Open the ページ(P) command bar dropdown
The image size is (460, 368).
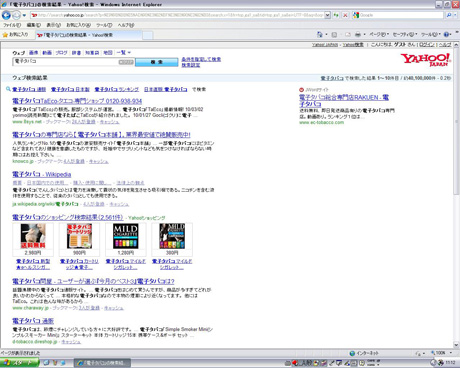click(x=379, y=34)
